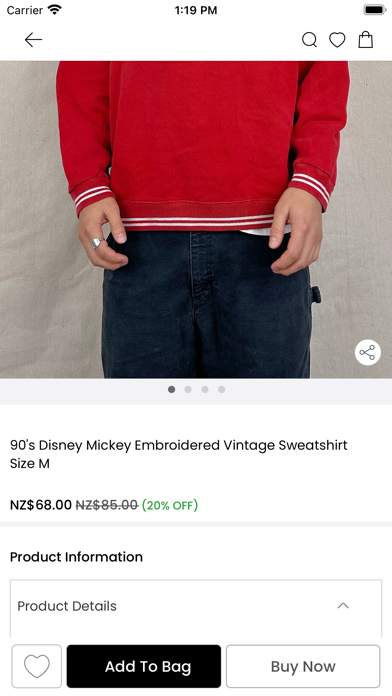
Task: Select the first image page dot
Action: pos(171,389)
